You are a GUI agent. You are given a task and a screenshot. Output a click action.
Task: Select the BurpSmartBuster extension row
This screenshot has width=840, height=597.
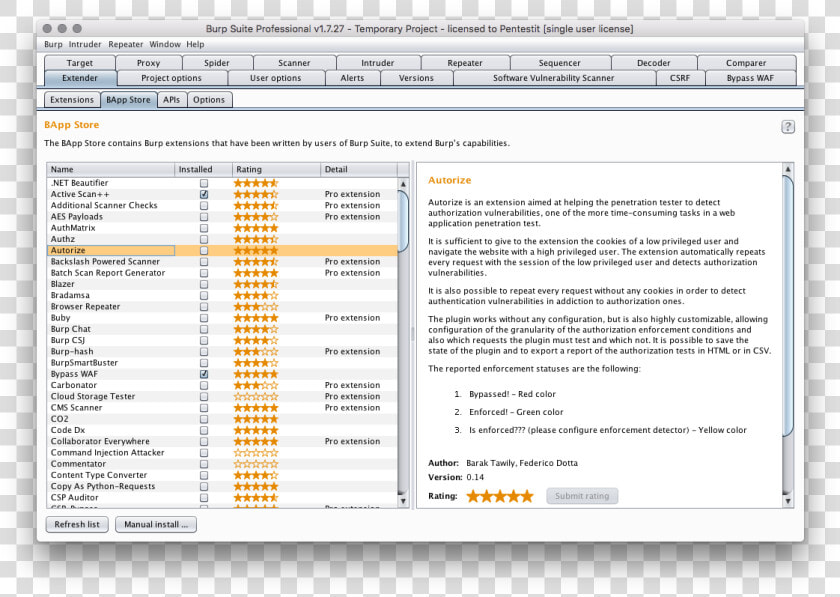[222, 363]
